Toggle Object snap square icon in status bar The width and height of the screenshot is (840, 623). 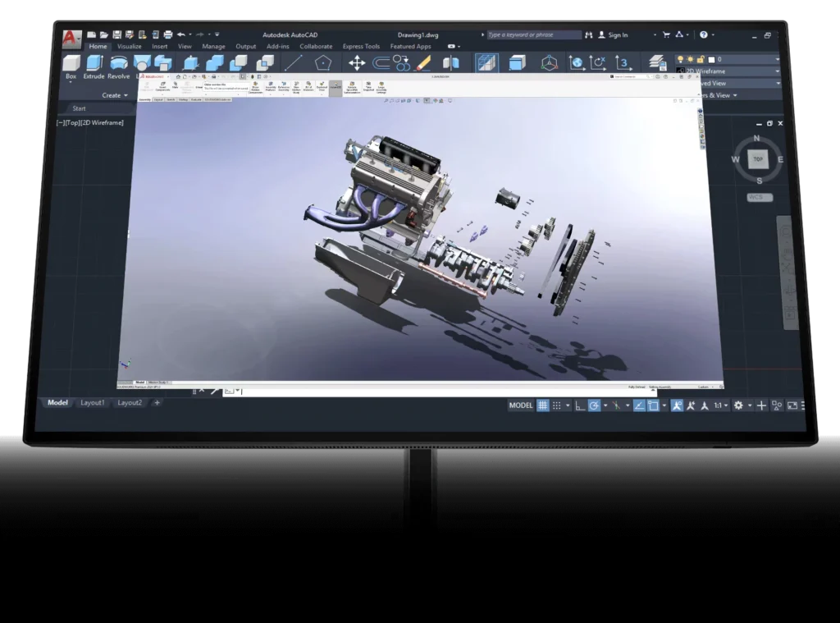tap(653, 405)
